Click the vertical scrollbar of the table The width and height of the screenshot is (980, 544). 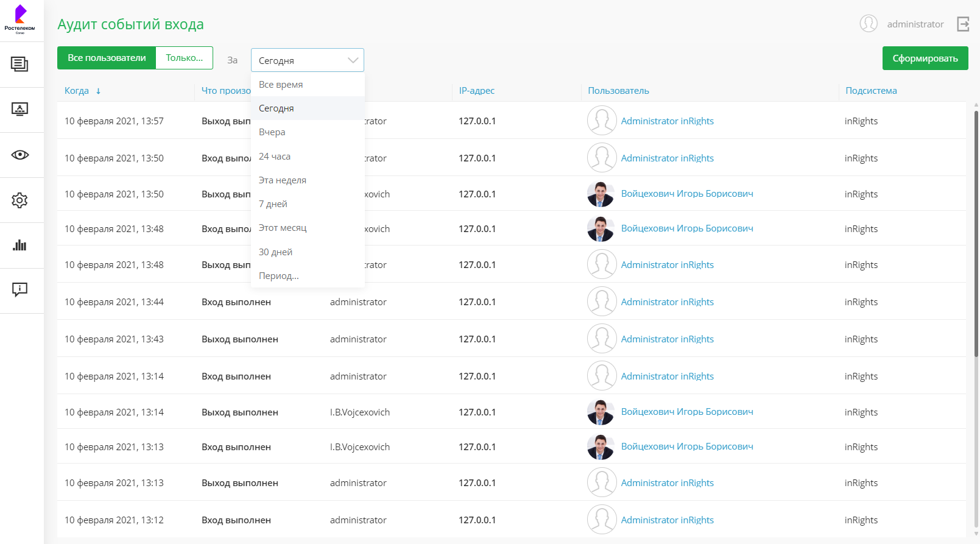[976, 233]
